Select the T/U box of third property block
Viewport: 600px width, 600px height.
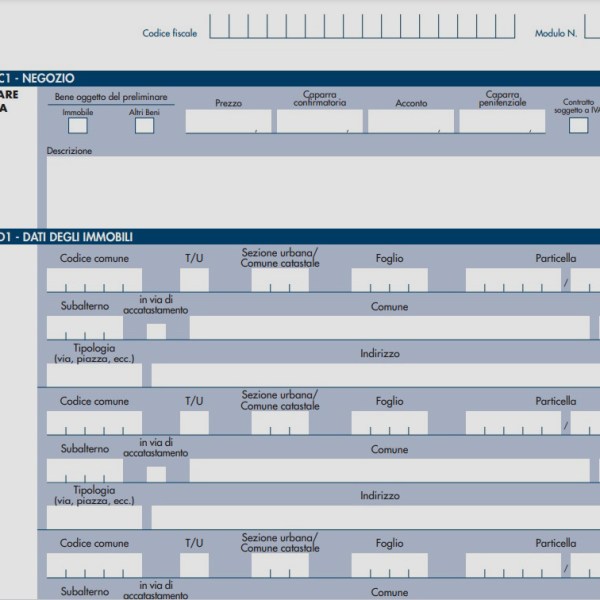[194, 565]
